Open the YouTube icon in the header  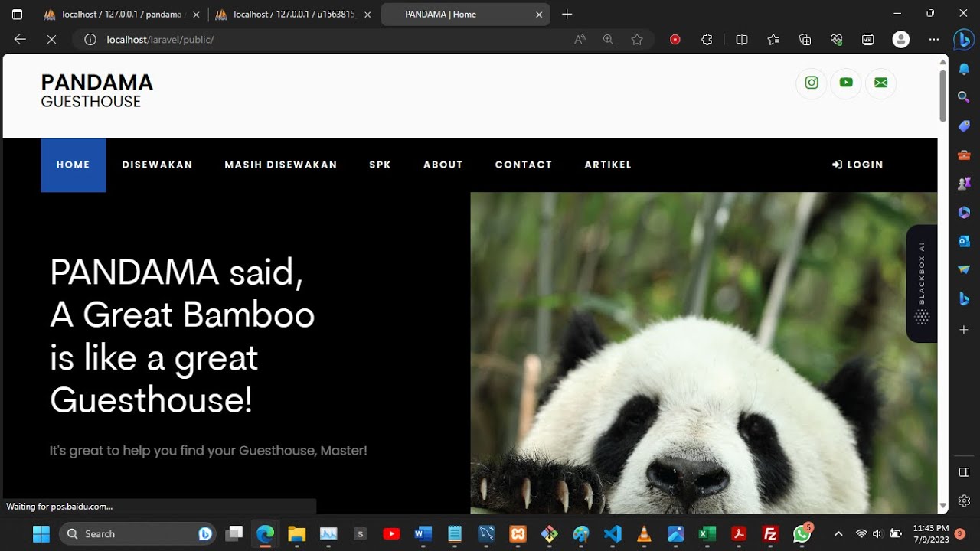tap(846, 83)
